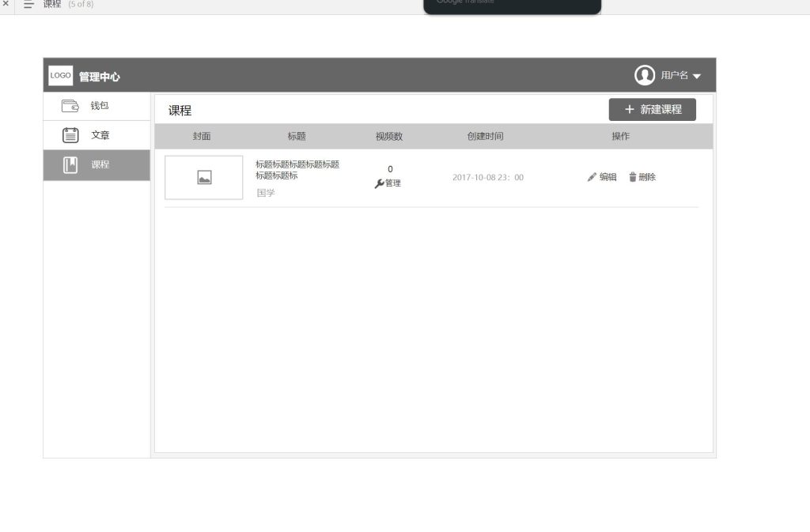Click the 删除 link for the course
The width and height of the screenshot is (810, 532).
[645, 177]
